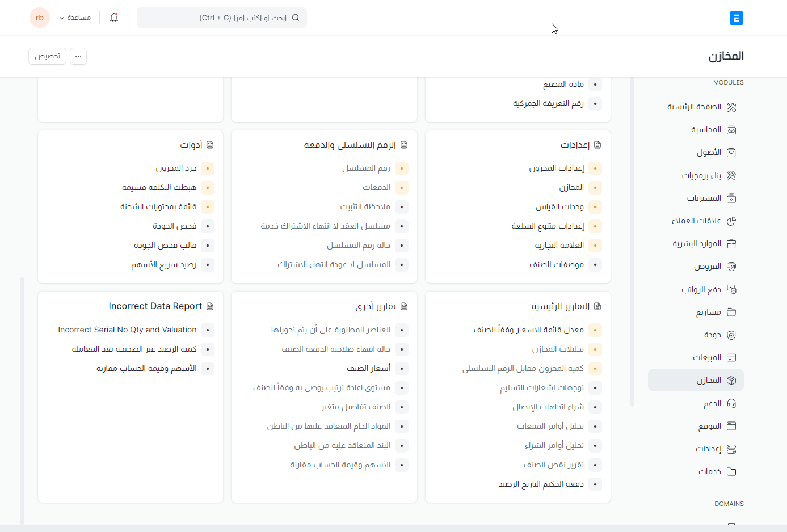Click the بناء برمجيات sidebar icon
Image resolution: width=787 pixels, height=532 pixels.
click(731, 175)
